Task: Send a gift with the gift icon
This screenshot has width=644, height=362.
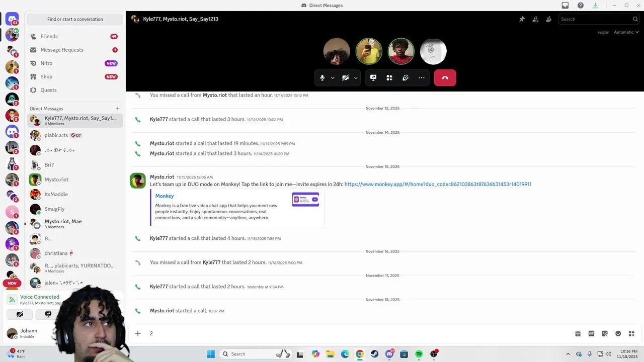Action: [578, 333]
